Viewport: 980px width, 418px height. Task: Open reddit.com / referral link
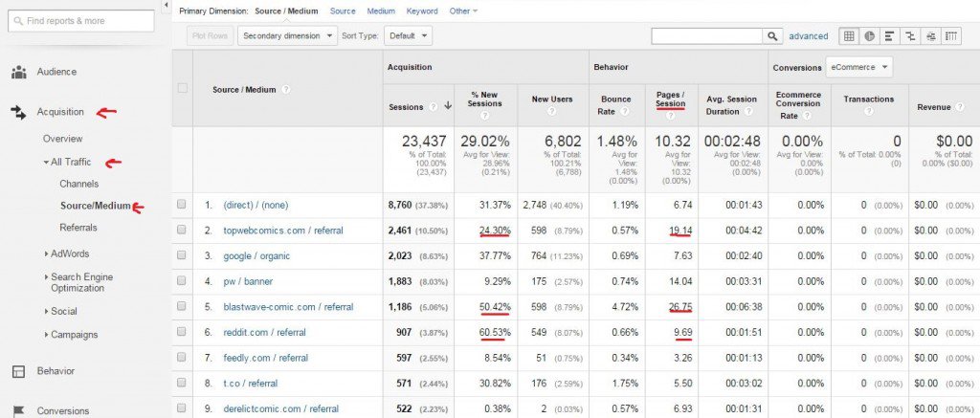[x=264, y=333]
